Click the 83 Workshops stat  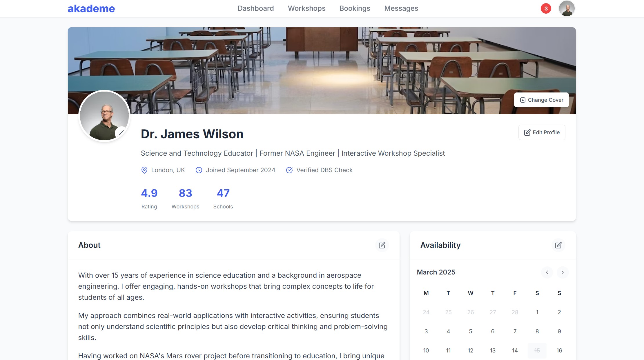185,199
